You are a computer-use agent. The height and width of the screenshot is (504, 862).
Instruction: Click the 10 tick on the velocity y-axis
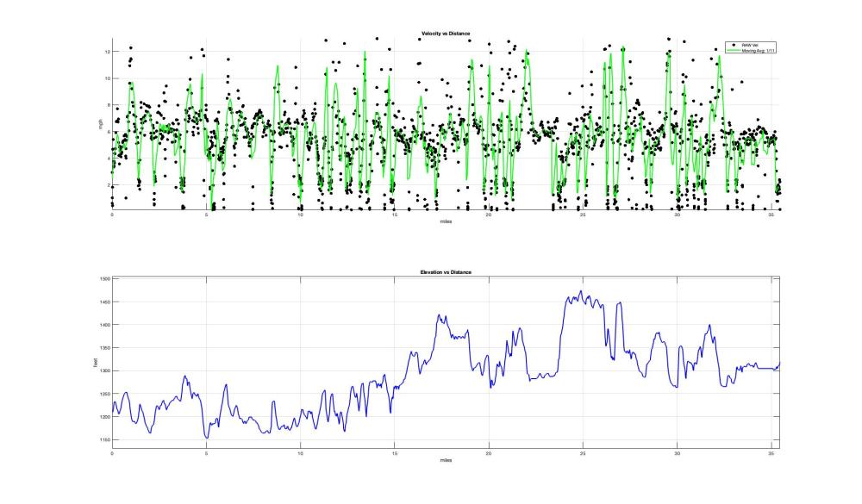[106, 78]
